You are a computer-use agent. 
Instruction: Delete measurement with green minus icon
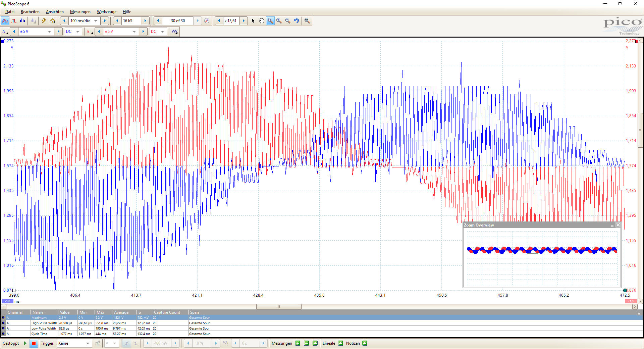[x=306, y=343]
